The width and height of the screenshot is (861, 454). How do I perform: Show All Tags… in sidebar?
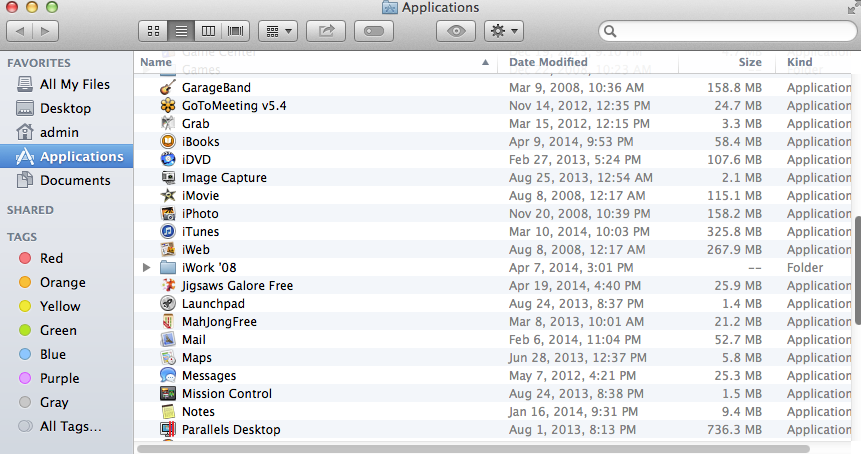click(x=66, y=427)
